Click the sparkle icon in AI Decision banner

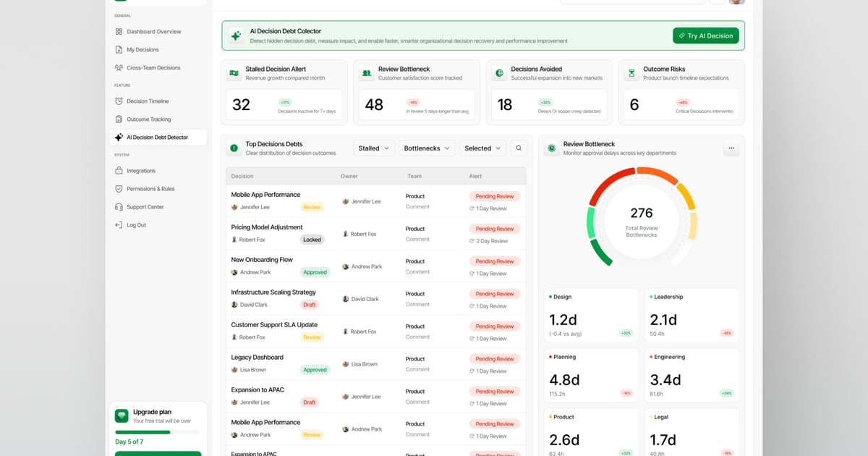point(236,35)
